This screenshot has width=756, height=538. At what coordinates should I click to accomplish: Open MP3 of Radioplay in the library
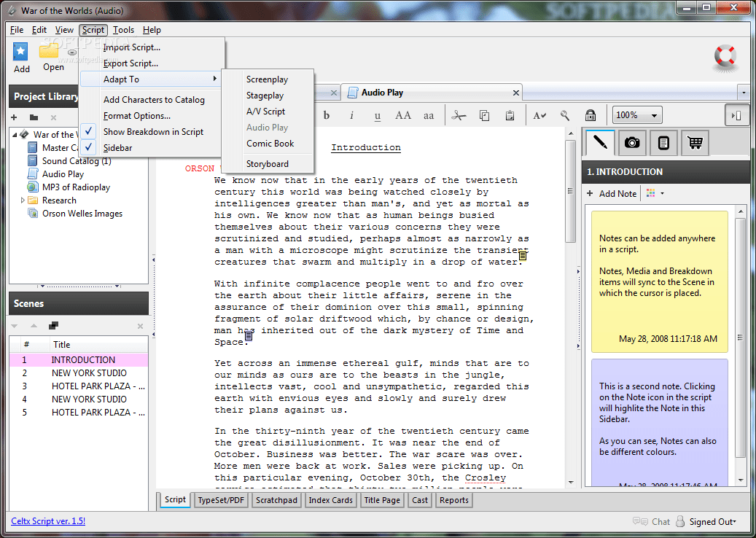(x=76, y=187)
